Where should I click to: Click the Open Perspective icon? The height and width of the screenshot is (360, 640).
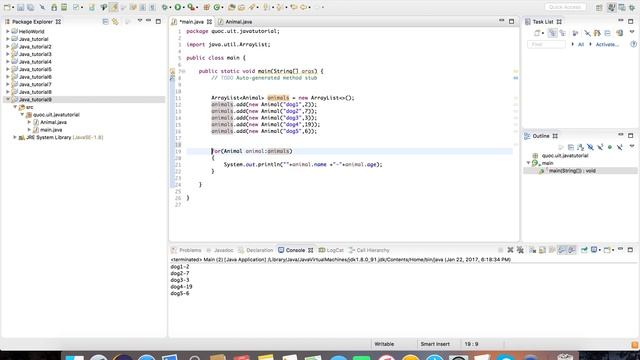pyautogui.click(x=599, y=7)
